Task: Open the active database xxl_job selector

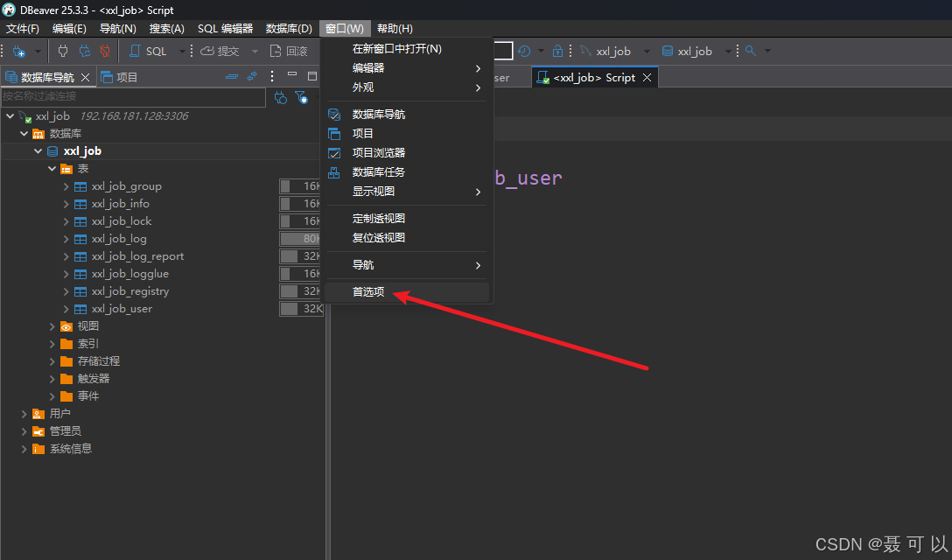Action: click(696, 51)
